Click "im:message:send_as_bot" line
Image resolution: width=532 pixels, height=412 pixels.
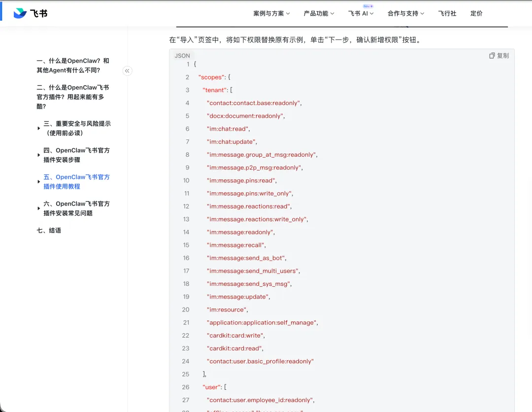246,258
